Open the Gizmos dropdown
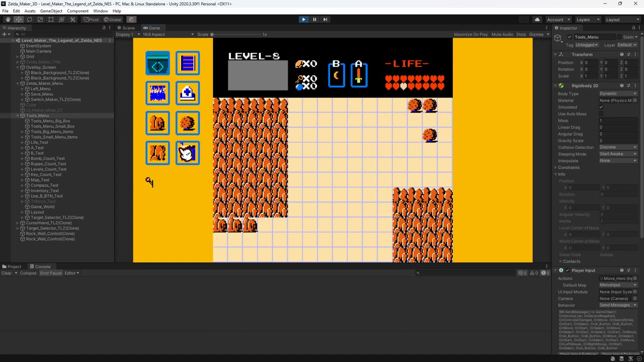Image resolution: width=644 pixels, height=362 pixels. (539, 35)
